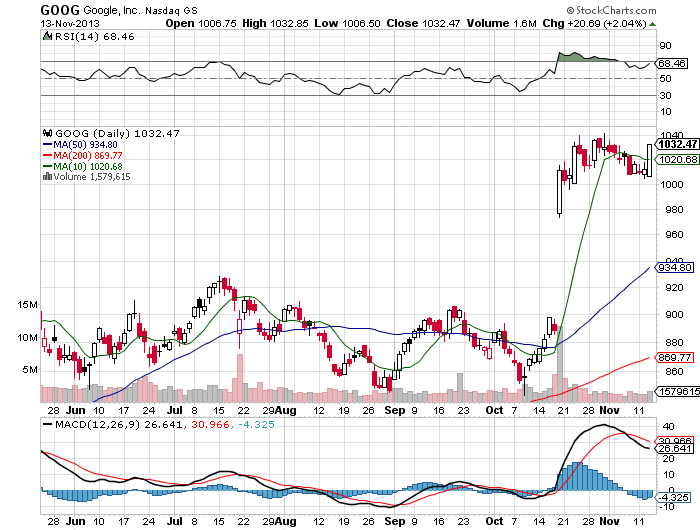The height and width of the screenshot is (530, 700).
Task: Click the boxed 1032.47 last-price tag on right axis
Action: 678,144
